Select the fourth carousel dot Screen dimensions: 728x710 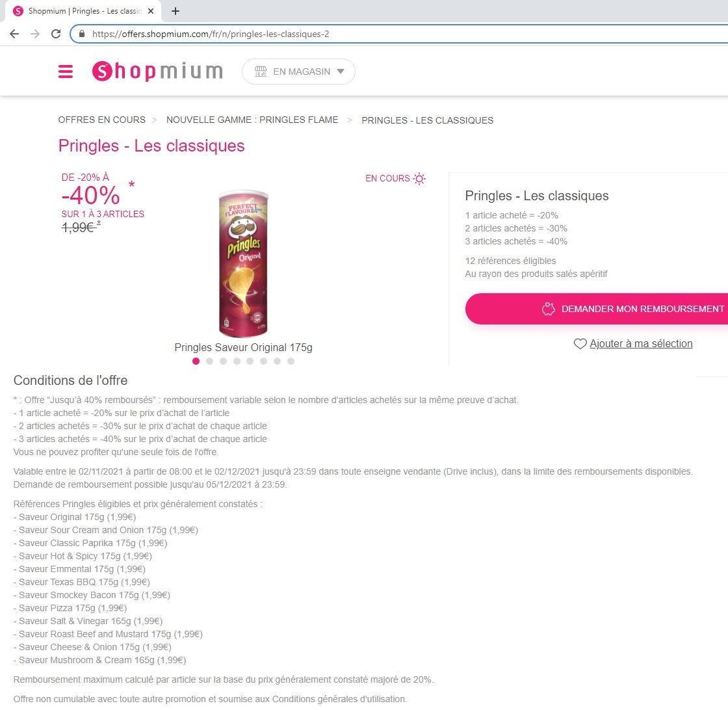[x=237, y=362]
